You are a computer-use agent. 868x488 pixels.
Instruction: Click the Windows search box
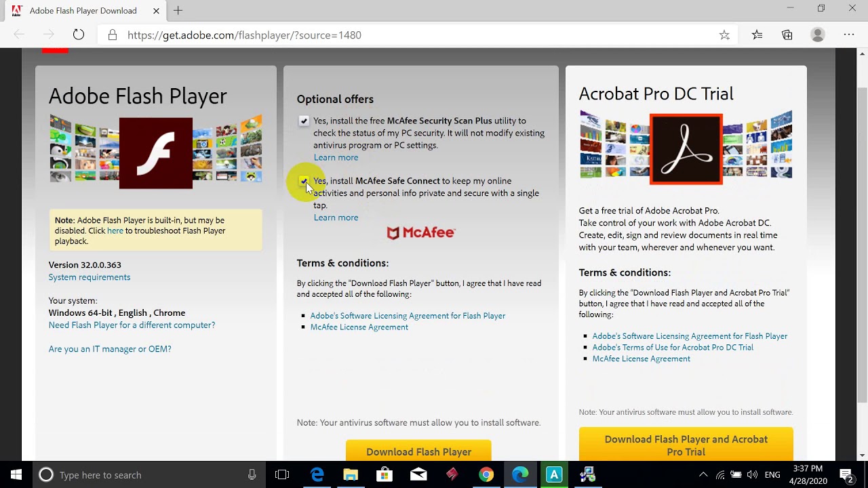tap(148, 474)
